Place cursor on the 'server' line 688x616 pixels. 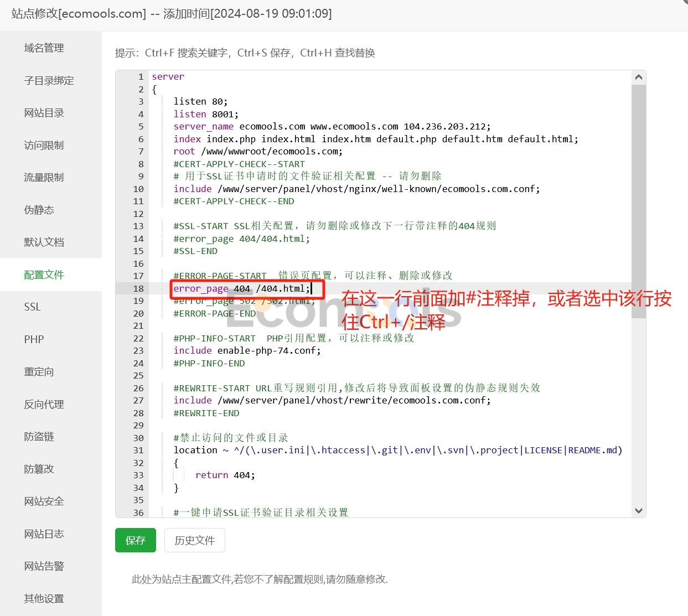click(168, 76)
